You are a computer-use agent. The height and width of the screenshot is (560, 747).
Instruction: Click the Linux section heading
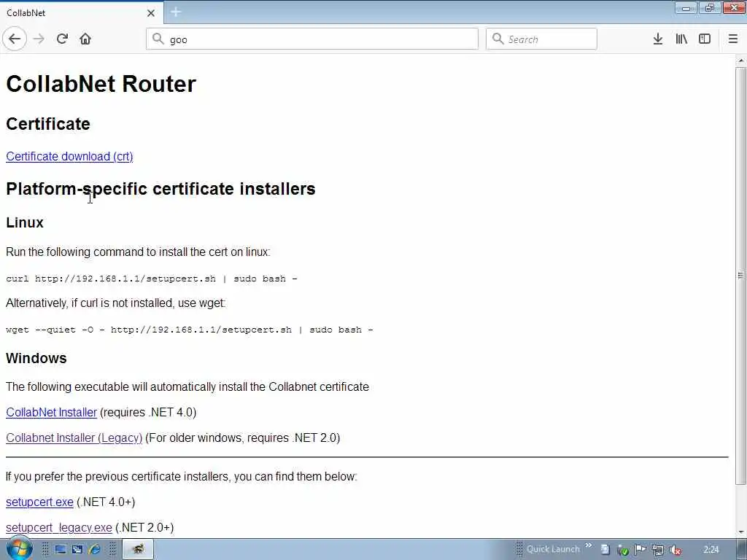pyautogui.click(x=25, y=222)
